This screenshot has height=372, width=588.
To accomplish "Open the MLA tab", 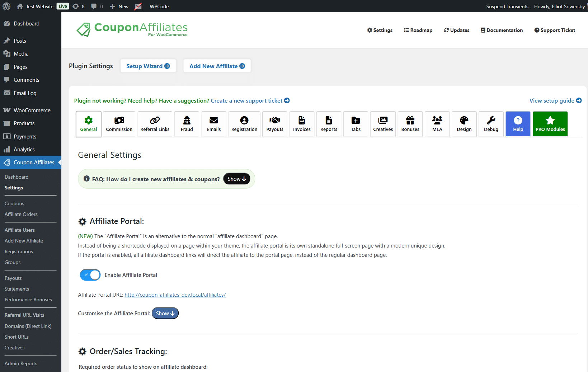I will click(x=437, y=124).
